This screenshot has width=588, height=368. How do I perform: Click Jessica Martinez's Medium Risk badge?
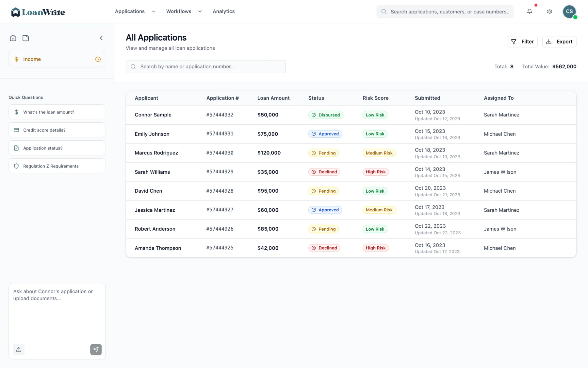click(x=379, y=210)
